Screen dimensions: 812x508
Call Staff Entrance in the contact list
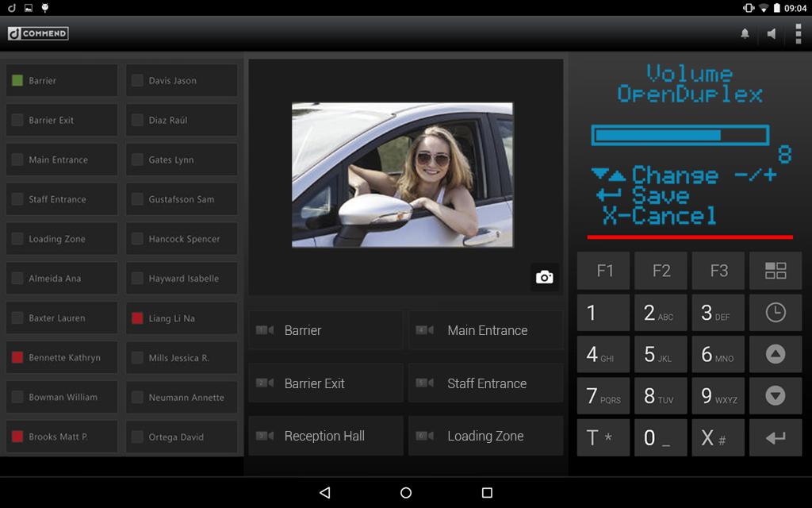[x=62, y=199]
